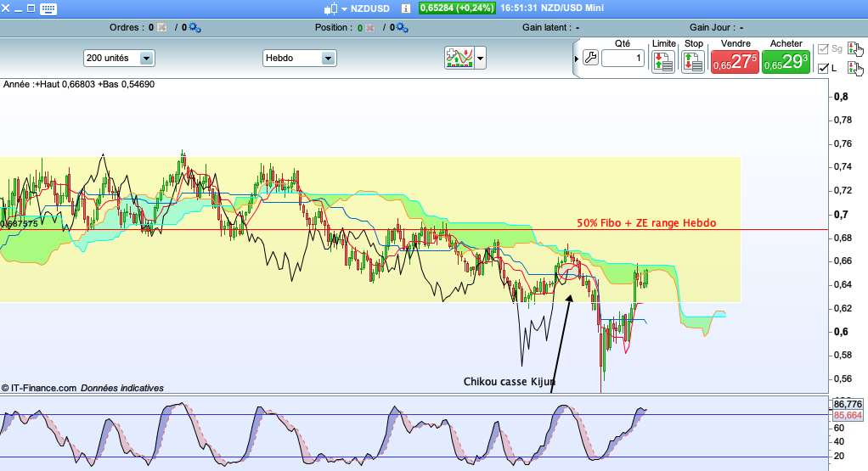The width and height of the screenshot is (868, 471).
Task: Open the keyboard icon in title bar
Action: click(x=48, y=9)
